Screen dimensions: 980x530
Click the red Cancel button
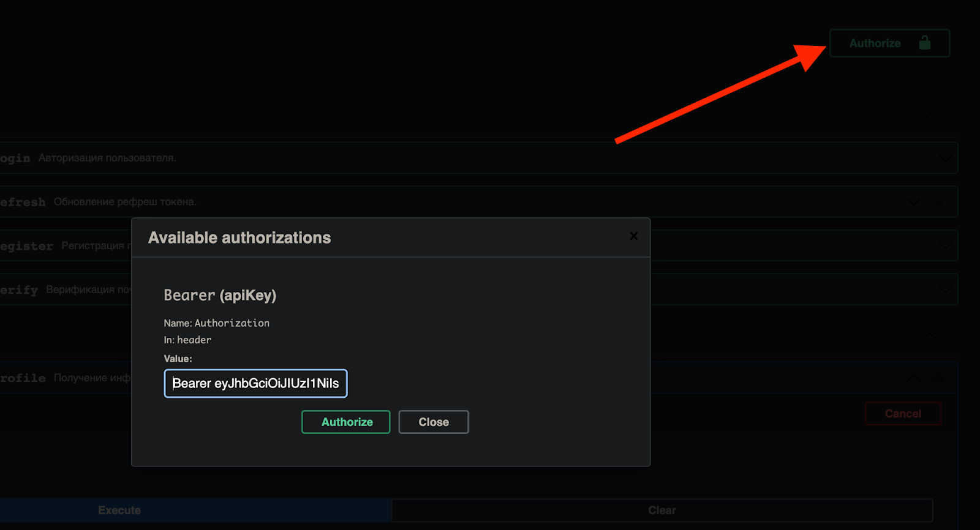(903, 414)
